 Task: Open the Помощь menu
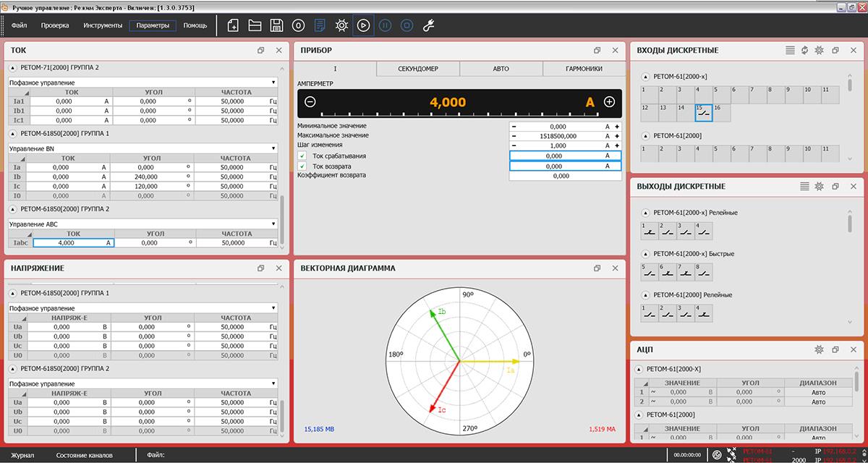(x=195, y=25)
